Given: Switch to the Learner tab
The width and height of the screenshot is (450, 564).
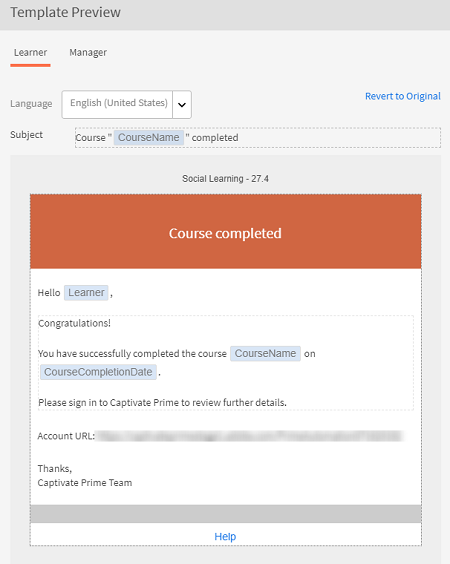Looking at the screenshot, I should (30, 53).
